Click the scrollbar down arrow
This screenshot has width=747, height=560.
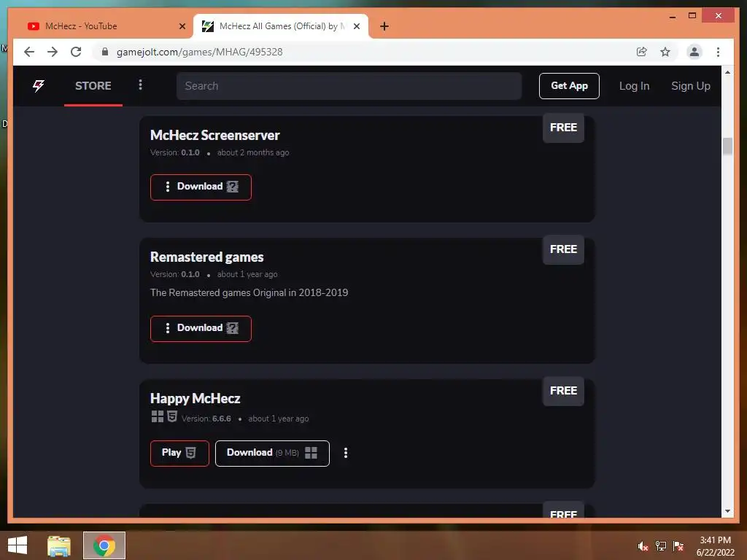727,511
